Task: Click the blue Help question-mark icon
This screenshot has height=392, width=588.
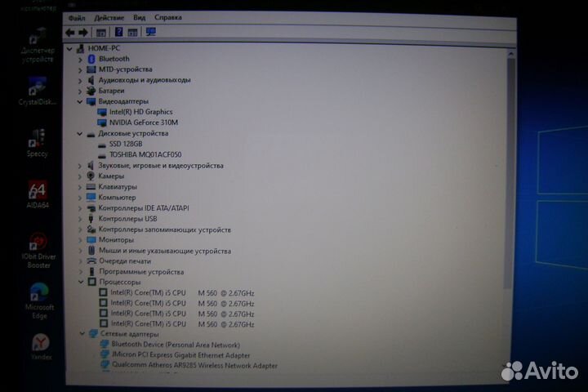Action: tap(119, 33)
